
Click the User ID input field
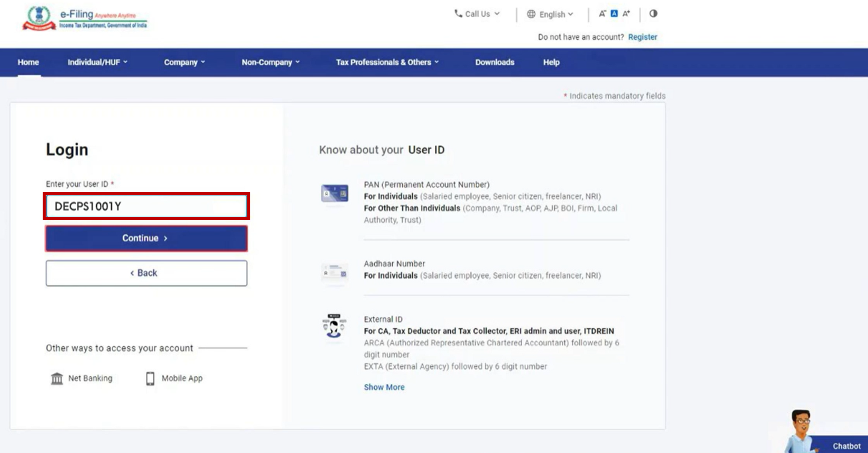[x=146, y=206]
